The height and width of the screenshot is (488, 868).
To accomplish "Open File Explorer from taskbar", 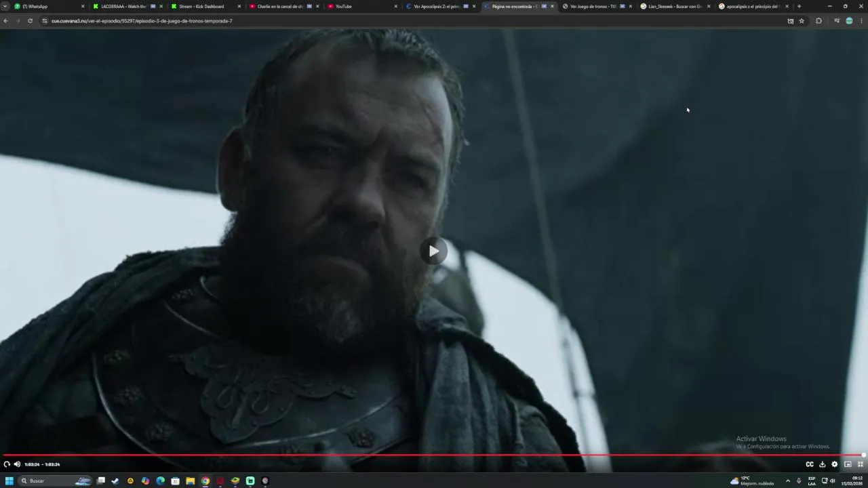I will [x=190, y=481].
